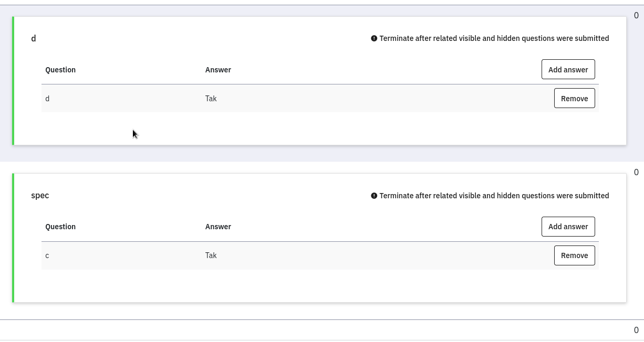Select the "d" card title

click(34, 38)
